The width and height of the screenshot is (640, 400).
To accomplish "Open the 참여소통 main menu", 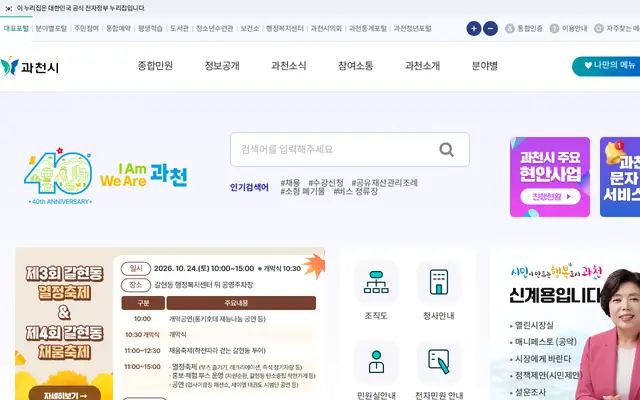I will coord(356,66).
